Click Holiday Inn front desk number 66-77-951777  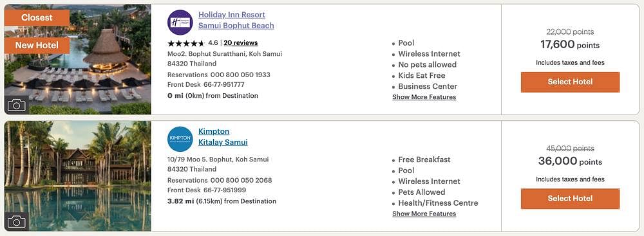point(224,84)
